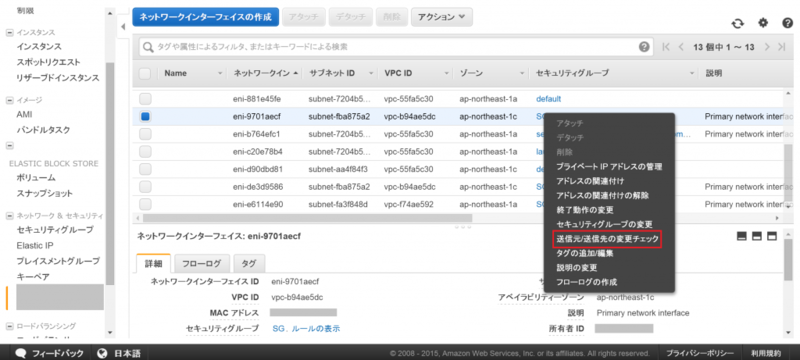Viewport: 800px width, 360px height.
Task: Minimize the details pane with the first layout icon
Action: point(742,236)
